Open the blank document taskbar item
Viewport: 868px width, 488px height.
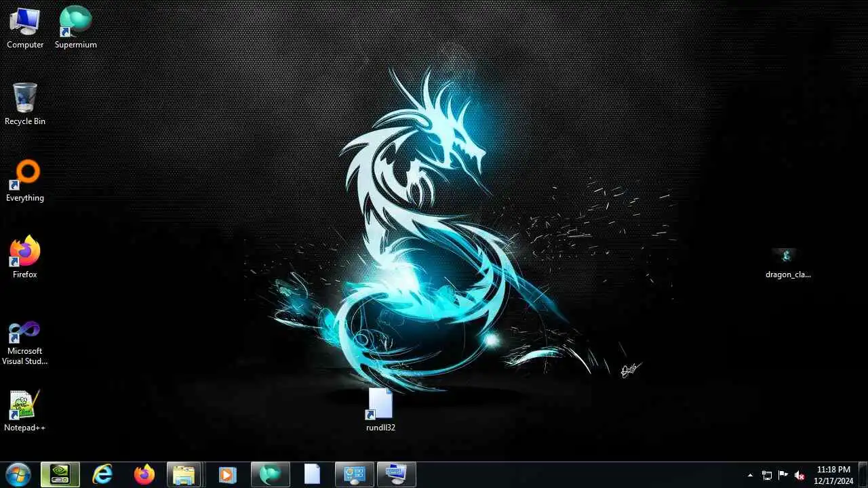pyautogui.click(x=312, y=474)
